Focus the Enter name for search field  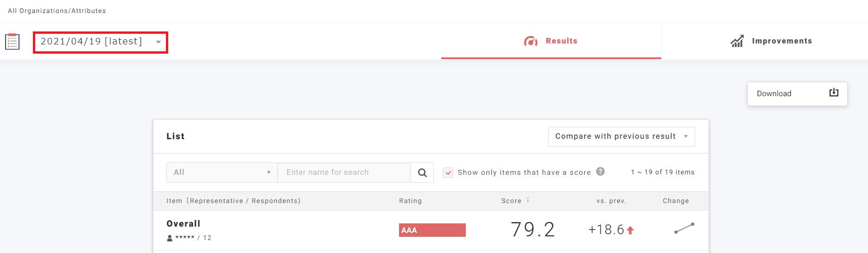pos(343,173)
